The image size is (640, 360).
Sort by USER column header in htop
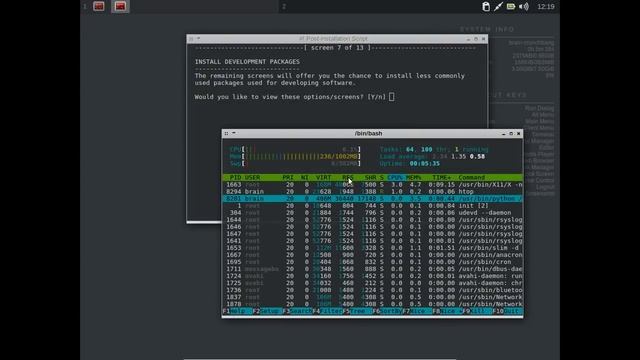pyautogui.click(x=252, y=178)
